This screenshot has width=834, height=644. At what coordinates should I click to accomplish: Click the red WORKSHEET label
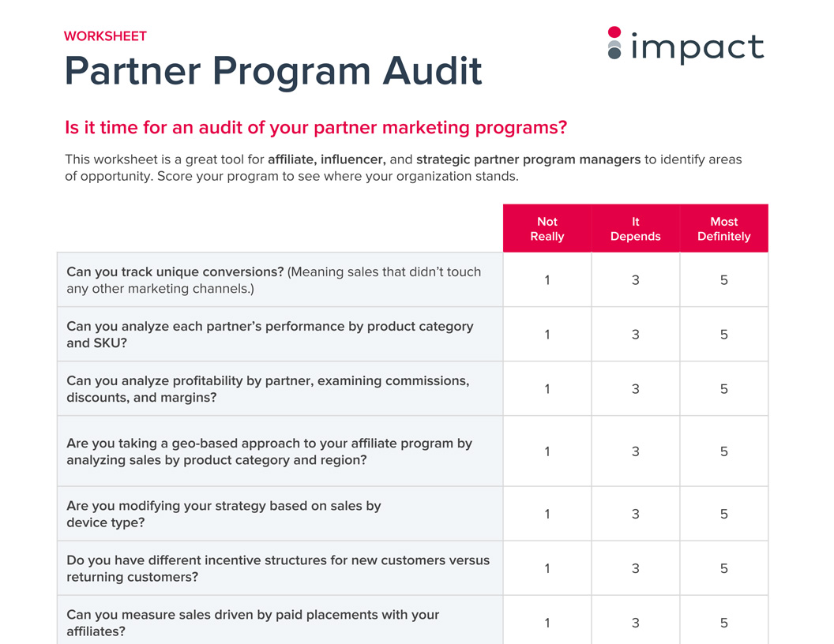(x=105, y=36)
